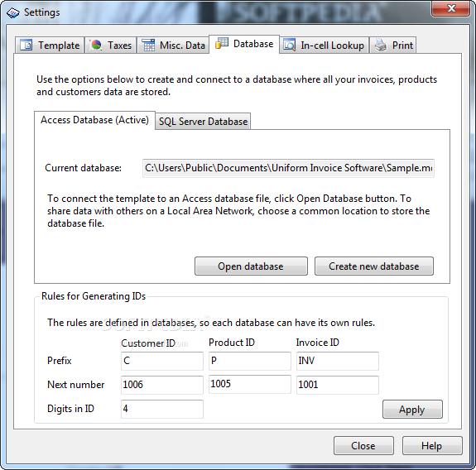
Task: Click the Customer ID next number field
Action: pos(162,385)
